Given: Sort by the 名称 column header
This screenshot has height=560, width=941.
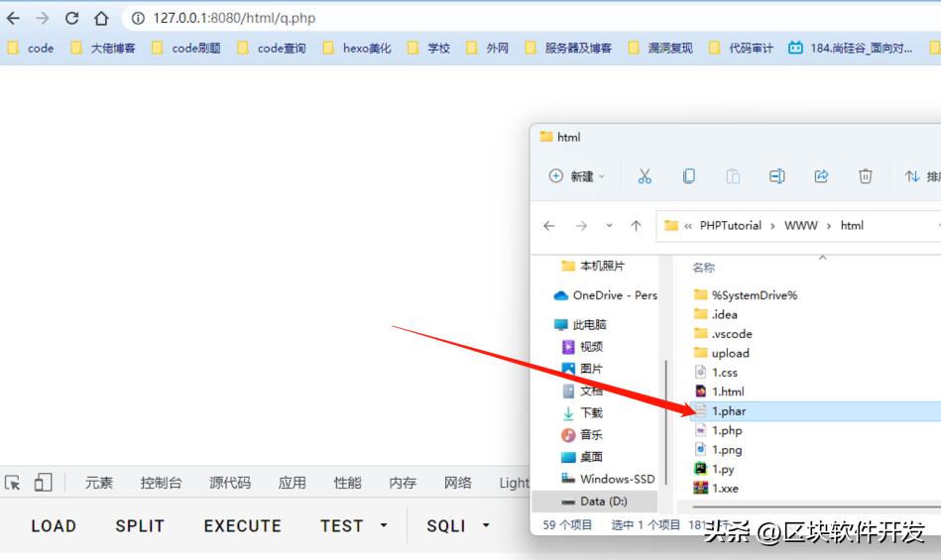Looking at the screenshot, I should coord(704,268).
